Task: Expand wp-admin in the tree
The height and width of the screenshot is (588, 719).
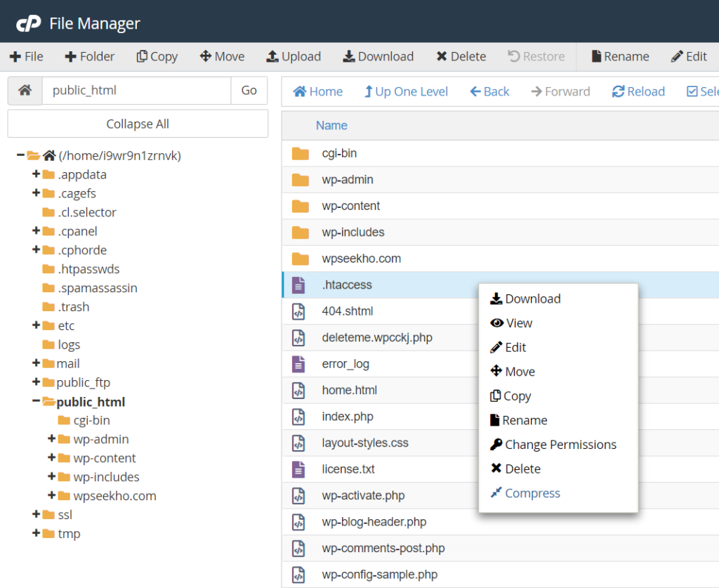Action: tap(52, 438)
